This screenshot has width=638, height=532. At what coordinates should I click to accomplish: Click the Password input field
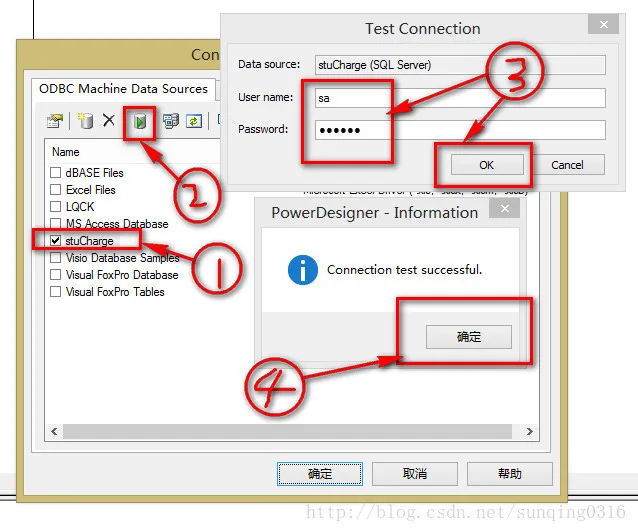[460, 130]
